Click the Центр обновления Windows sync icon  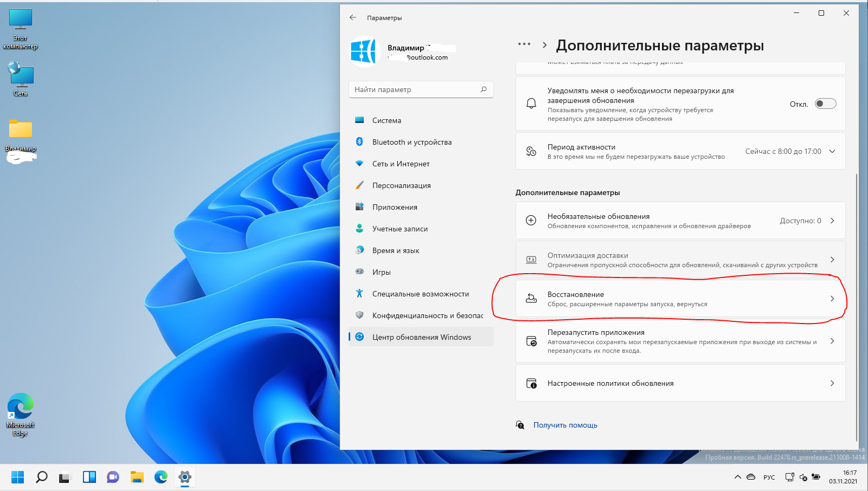point(359,337)
